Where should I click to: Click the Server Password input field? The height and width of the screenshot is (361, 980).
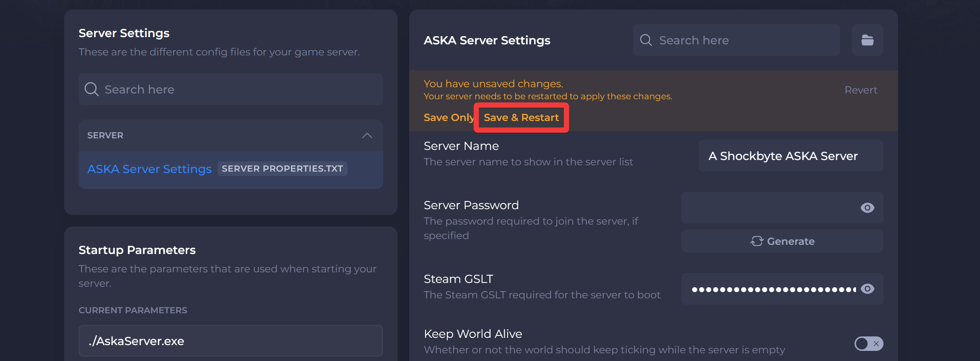pyautogui.click(x=782, y=208)
